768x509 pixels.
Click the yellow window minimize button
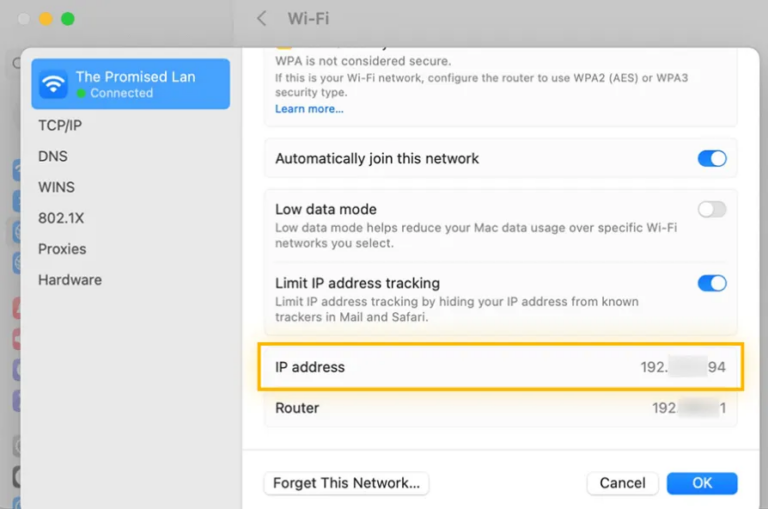46,19
